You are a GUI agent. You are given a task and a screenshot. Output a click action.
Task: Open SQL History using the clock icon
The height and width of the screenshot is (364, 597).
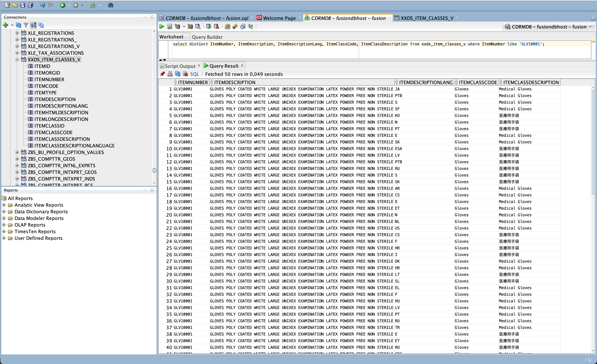[x=243, y=26]
